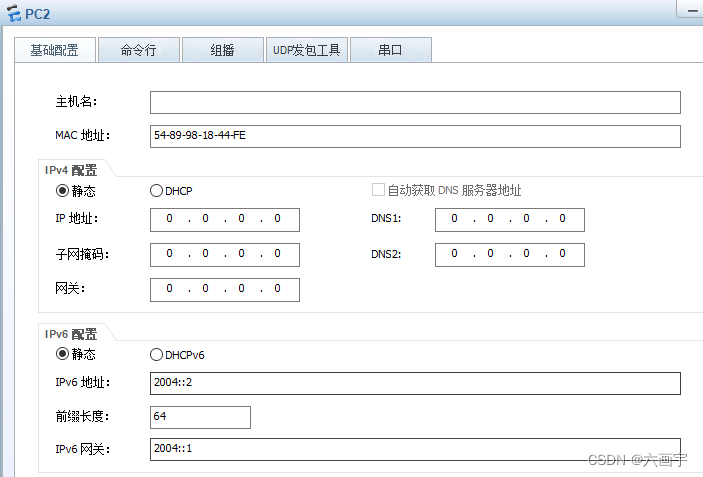Click the DNS1 address field
This screenshot has height=477, width=703.
pos(510,220)
